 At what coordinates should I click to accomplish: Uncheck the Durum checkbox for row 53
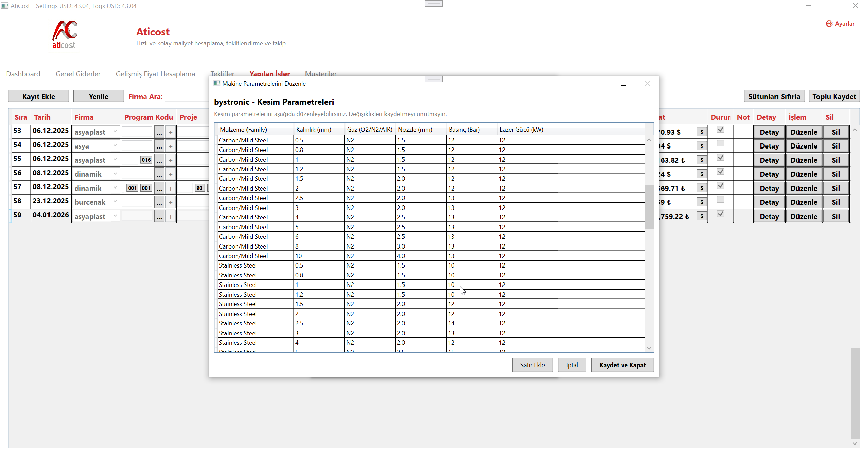[x=721, y=130]
